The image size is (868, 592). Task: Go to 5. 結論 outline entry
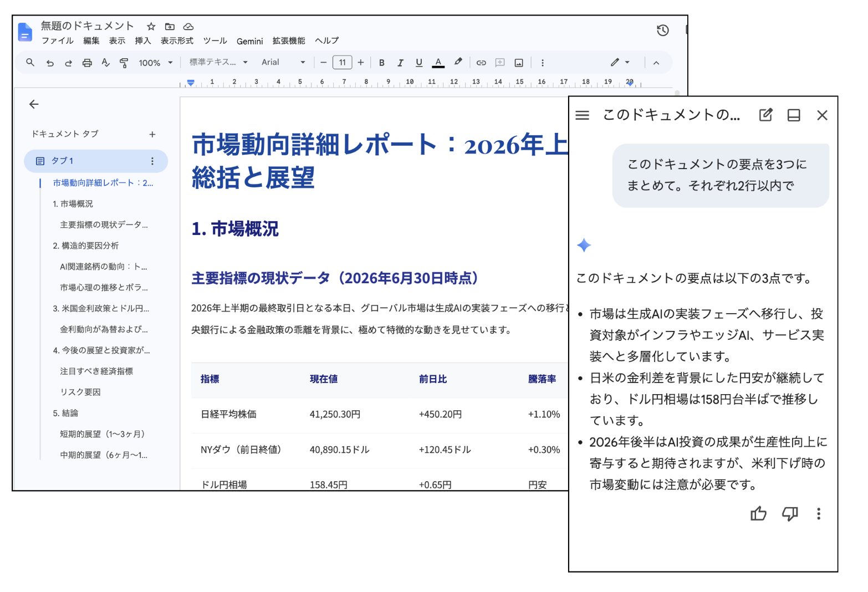(x=65, y=414)
